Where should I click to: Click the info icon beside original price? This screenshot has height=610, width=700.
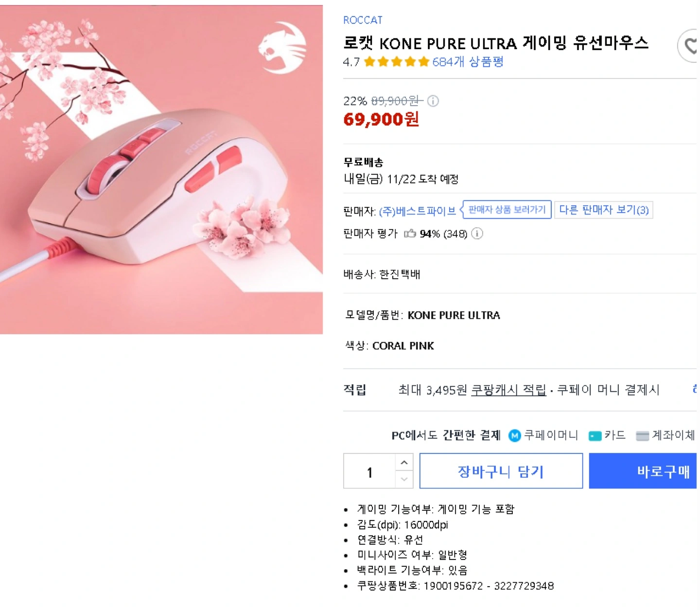tap(433, 101)
